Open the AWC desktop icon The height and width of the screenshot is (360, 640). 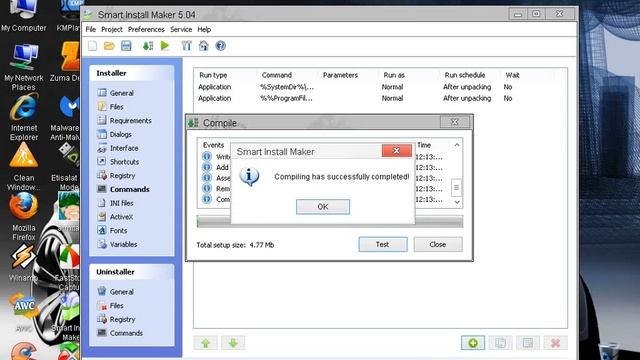point(24,312)
